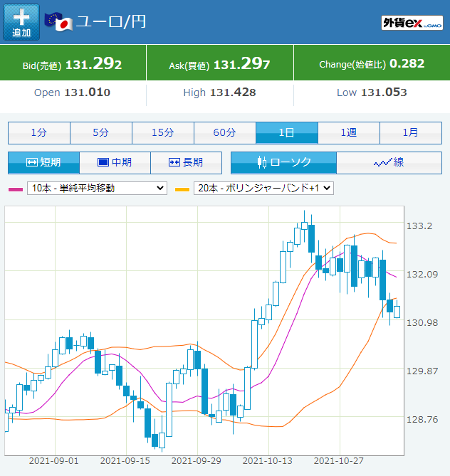Click the Change(始値比) 0.282 panel
This screenshot has height=476, width=450.
tap(372, 63)
